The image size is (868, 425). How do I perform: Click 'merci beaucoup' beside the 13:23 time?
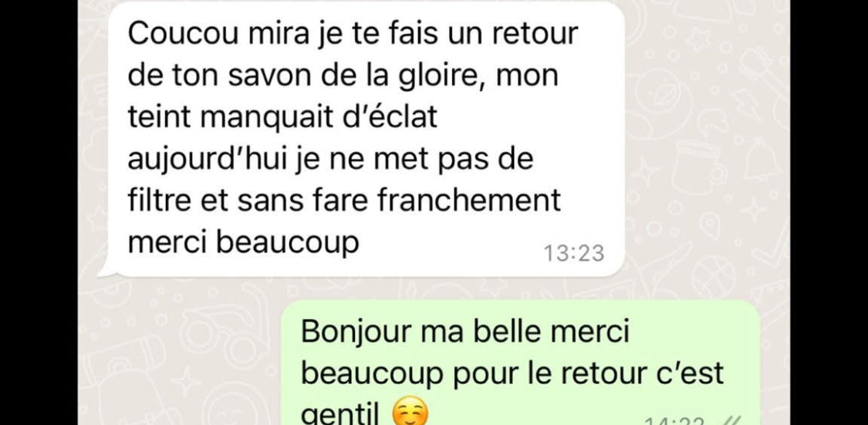click(x=244, y=242)
